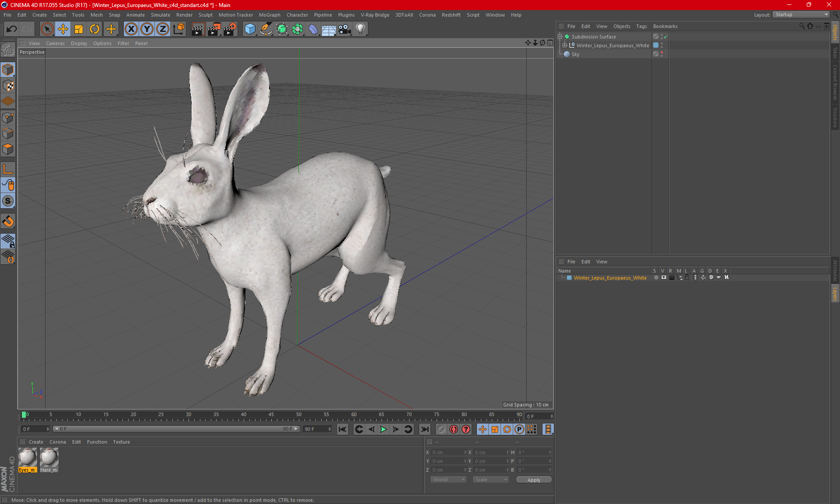Select the Rotate tool
Screen dimensions: 840x504
[x=94, y=29]
